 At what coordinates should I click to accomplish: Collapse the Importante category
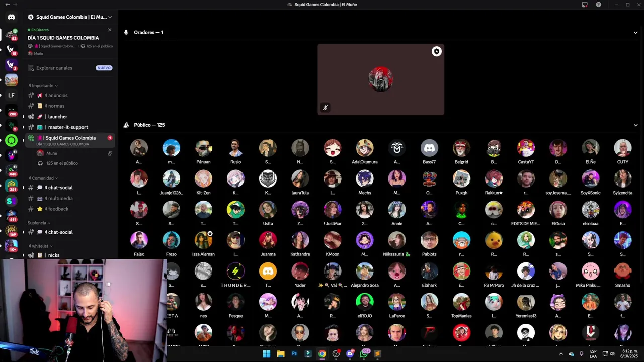coord(43,86)
